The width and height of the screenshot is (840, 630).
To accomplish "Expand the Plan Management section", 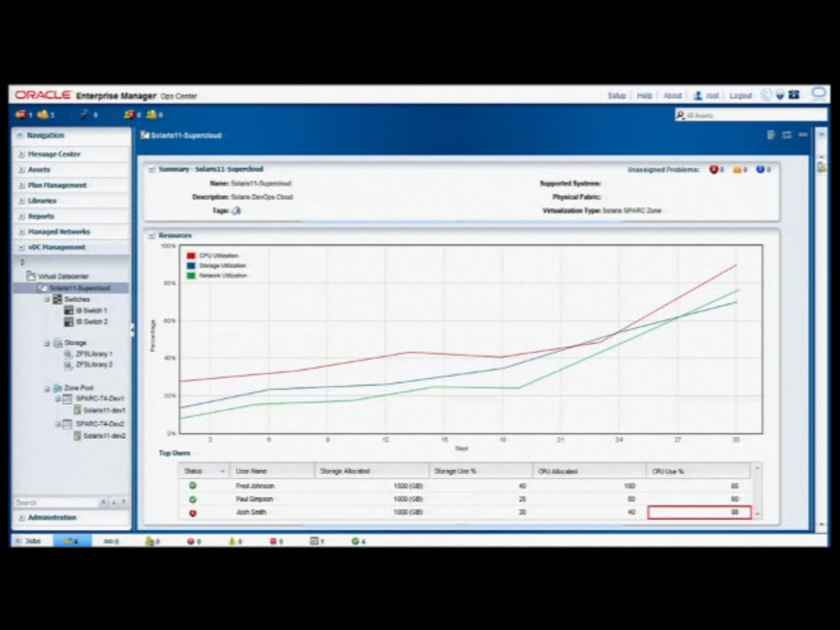I will (x=21, y=185).
